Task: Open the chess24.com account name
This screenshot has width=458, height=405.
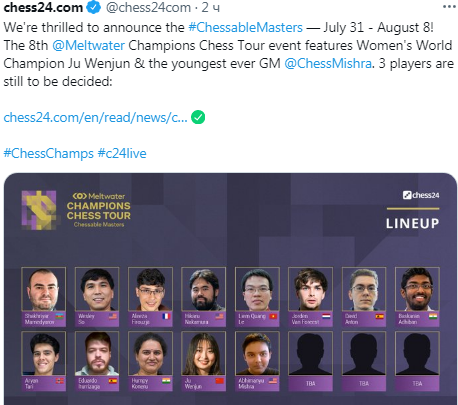Action: pyautogui.click(x=43, y=7)
